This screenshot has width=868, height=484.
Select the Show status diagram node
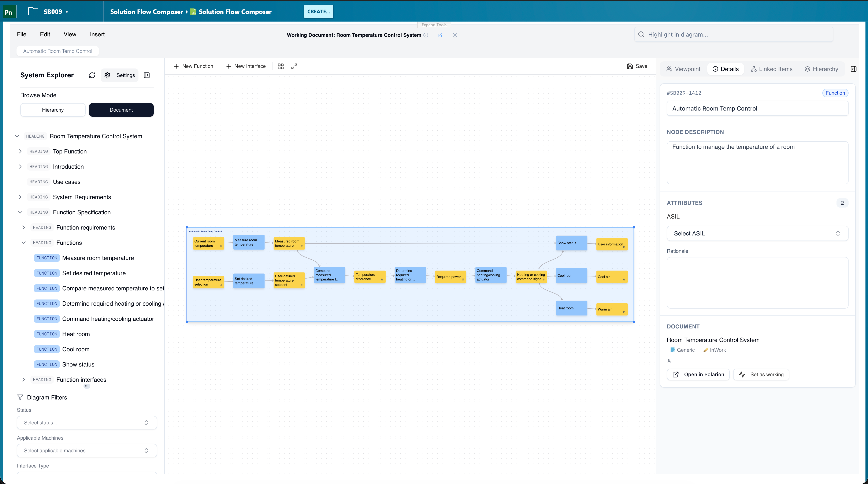point(571,243)
